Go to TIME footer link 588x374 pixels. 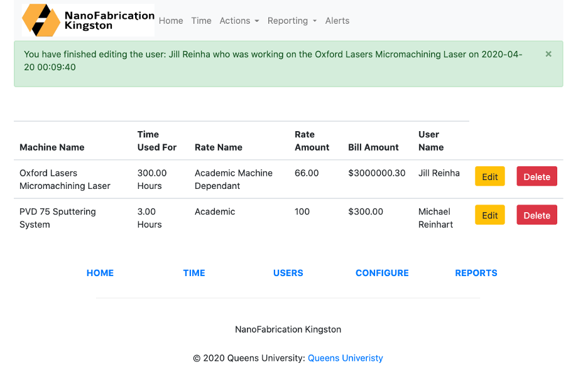194,273
